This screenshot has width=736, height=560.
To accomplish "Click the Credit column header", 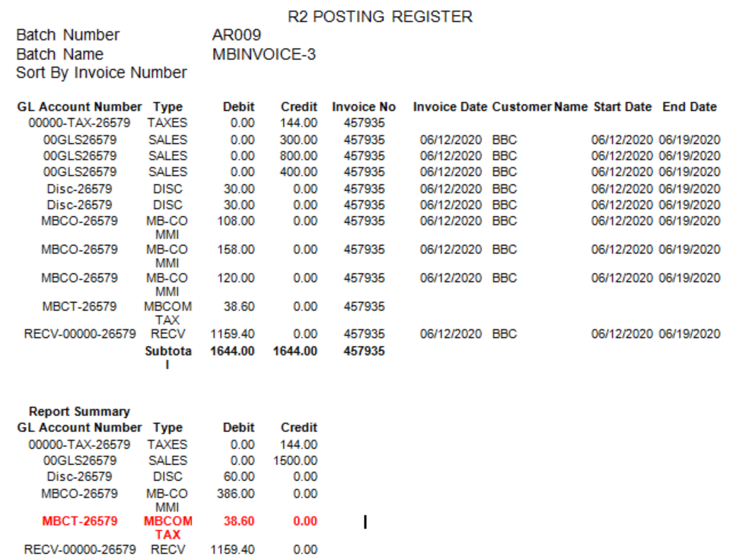I will click(298, 107).
